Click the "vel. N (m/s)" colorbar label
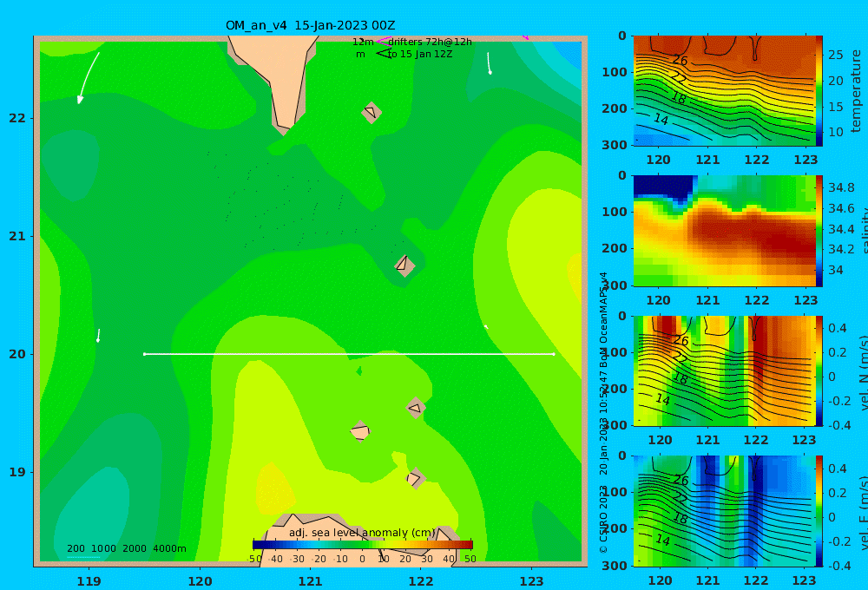Screen dimensions: 868x590 [863, 373]
